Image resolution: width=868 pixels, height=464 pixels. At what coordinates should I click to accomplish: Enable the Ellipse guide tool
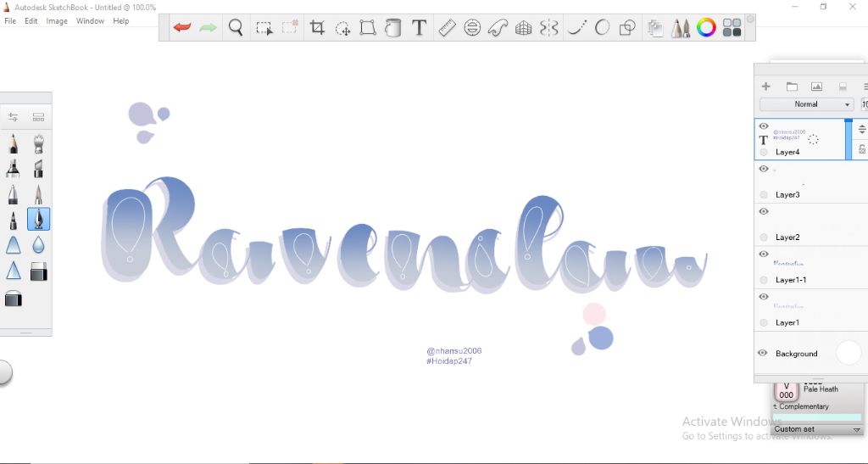tap(472, 27)
